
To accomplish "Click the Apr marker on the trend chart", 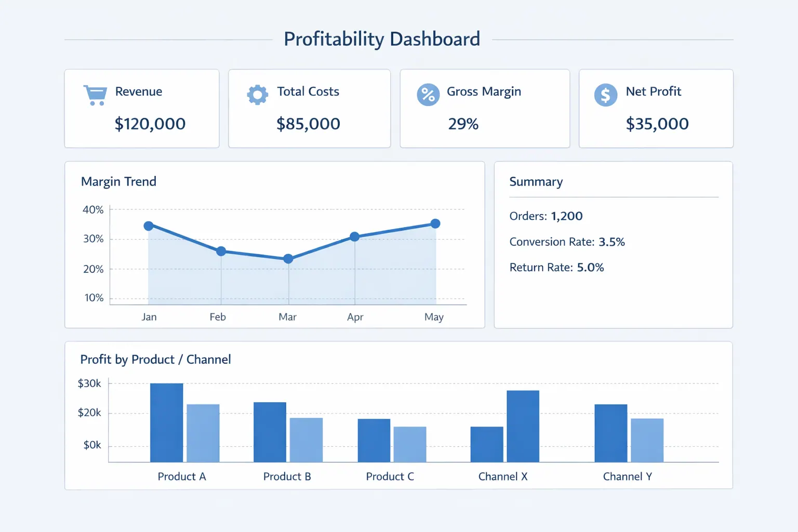I will tap(355, 236).
